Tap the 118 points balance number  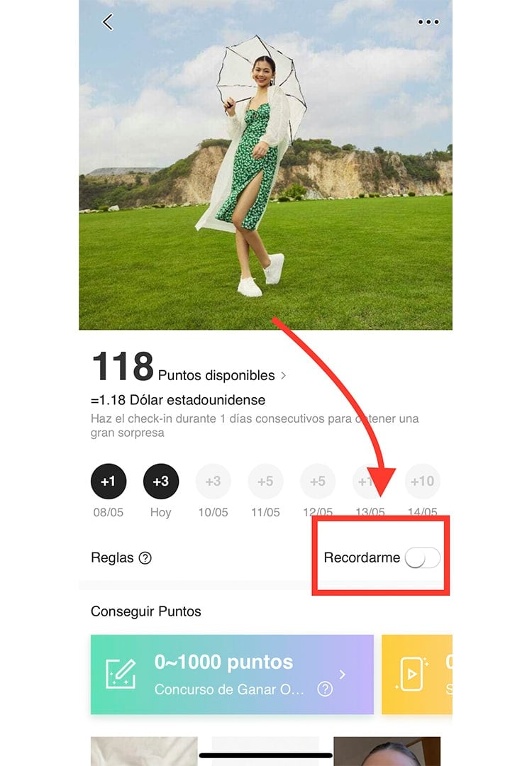[x=123, y=366]
